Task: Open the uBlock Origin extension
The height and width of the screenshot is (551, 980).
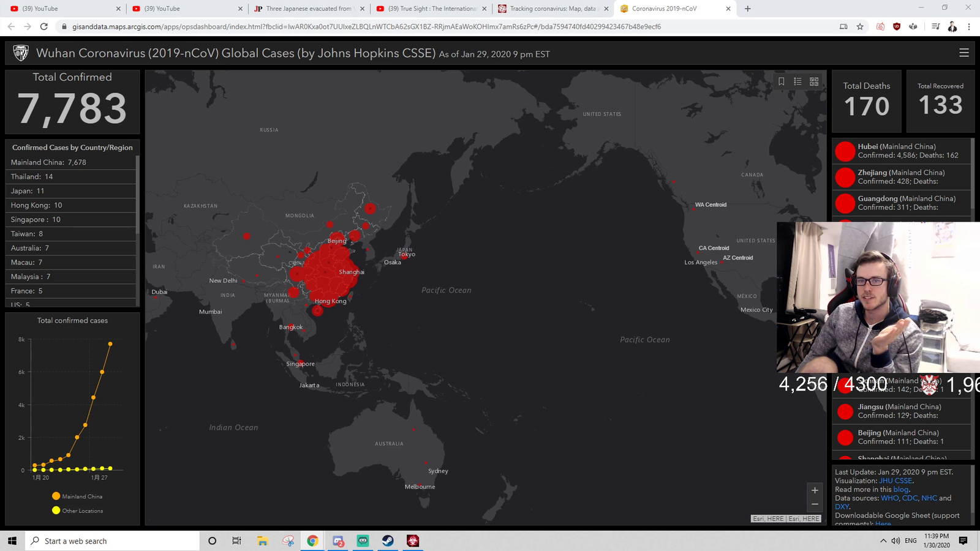Action: [x=897, y=26]
